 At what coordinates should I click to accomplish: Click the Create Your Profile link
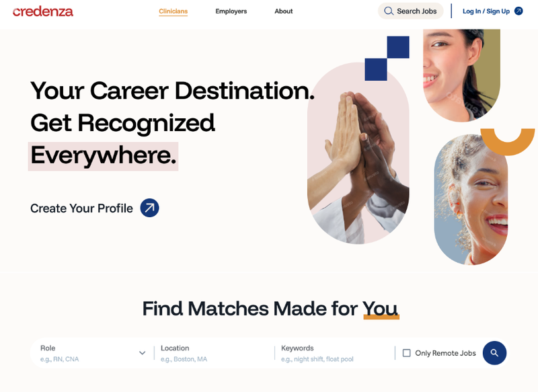tap(81, 208)
